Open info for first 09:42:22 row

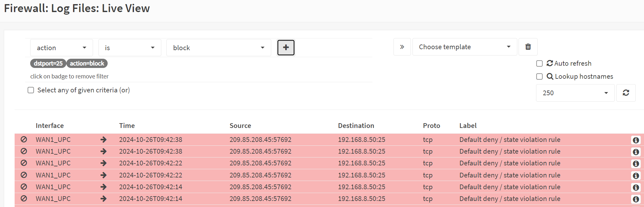coord(636,164)
